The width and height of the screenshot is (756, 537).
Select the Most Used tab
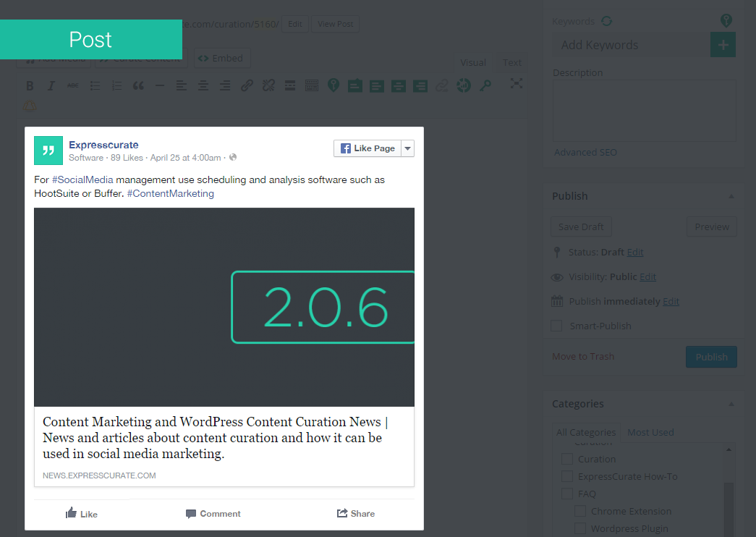pyautogui.click(x=650, y=432)
